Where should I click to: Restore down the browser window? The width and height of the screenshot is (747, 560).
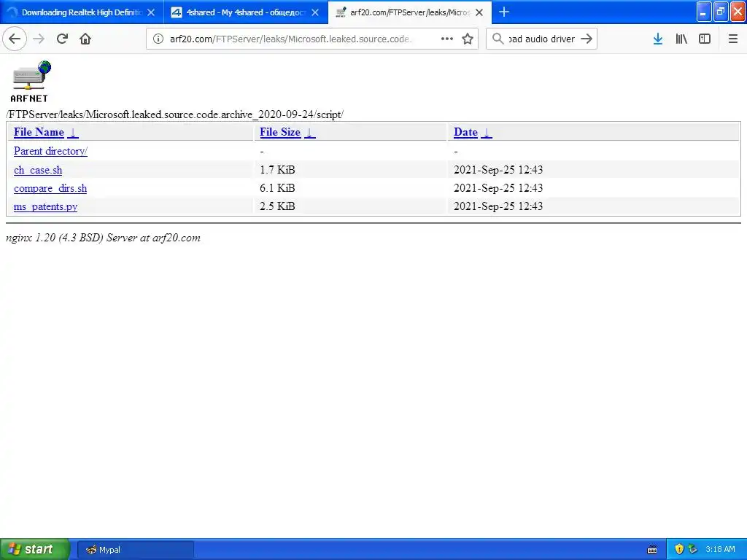pos(721,12)
